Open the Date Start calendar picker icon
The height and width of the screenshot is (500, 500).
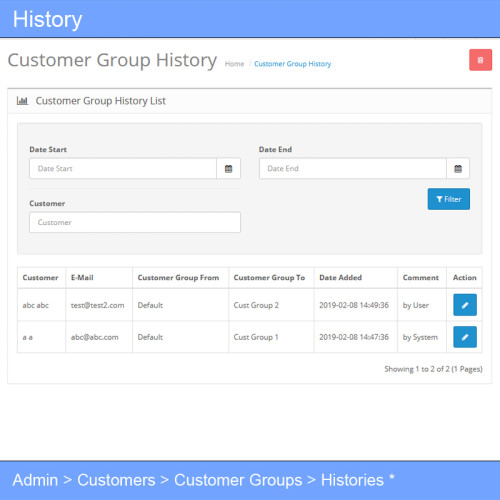click(228, 169)
